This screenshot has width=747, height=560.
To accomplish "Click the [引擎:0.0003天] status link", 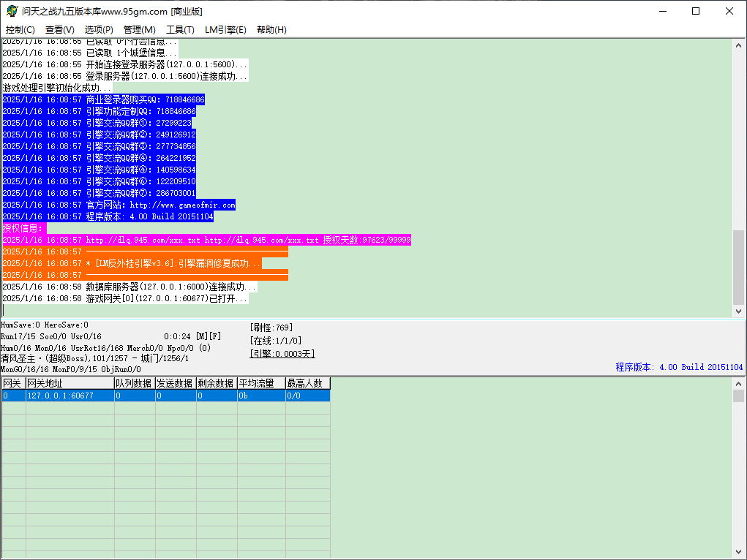I will 282,354.
